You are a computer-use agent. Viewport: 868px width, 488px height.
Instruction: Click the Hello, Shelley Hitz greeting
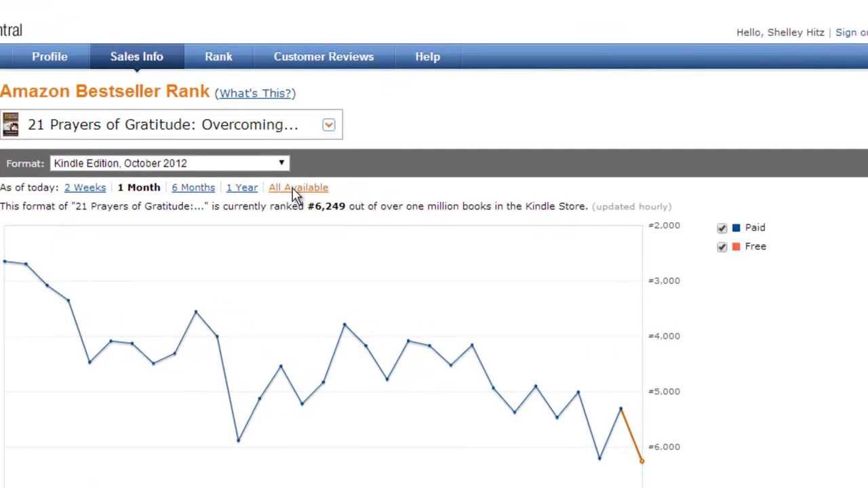[781, 33]
